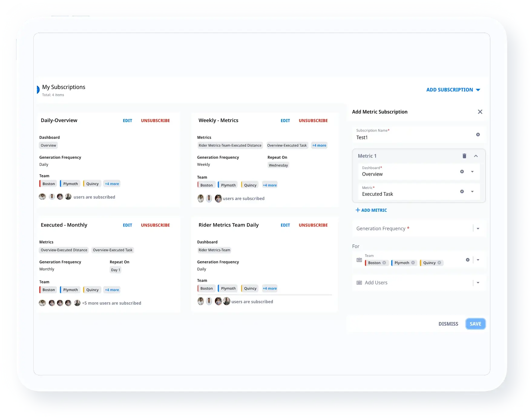Save the new metric subscription
Viewport: 532px width, 418px height.
[x=475, y=324]
